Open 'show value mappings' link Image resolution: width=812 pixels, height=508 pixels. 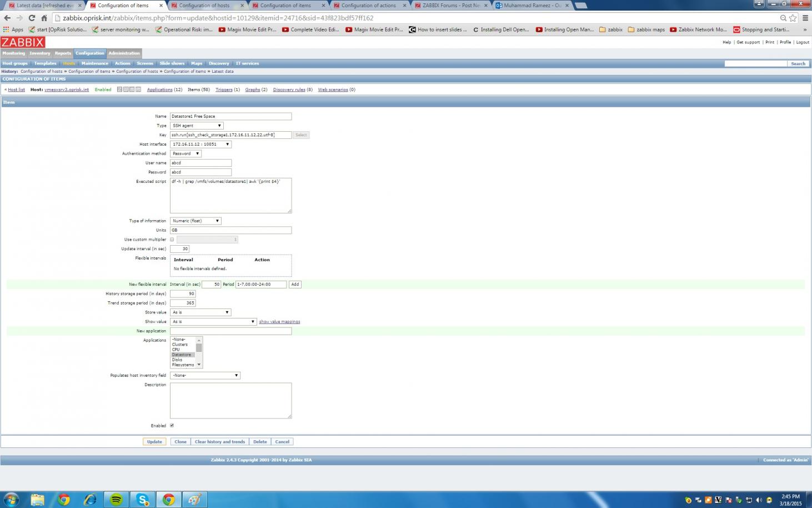click(x=279, y=322)
